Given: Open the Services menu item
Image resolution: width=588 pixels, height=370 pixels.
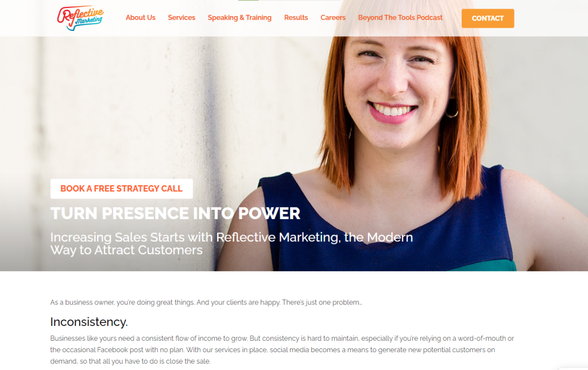Looking at the screenshot, I should (181, 18).
